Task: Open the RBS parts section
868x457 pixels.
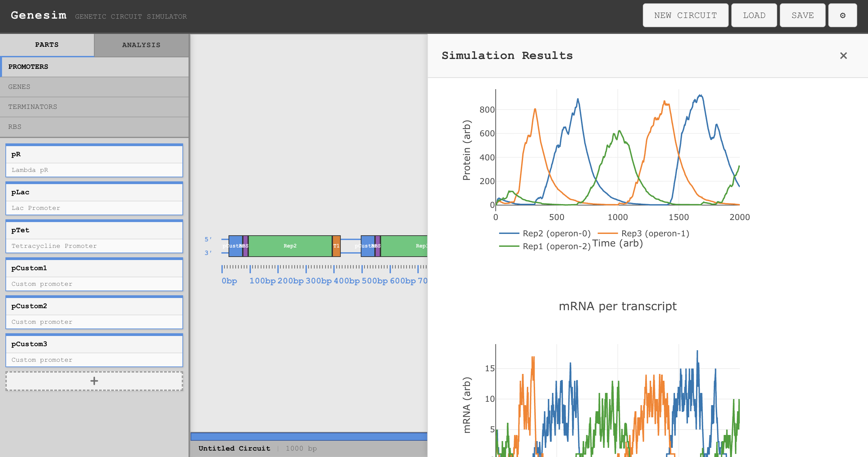Action: tap(94, 126)
